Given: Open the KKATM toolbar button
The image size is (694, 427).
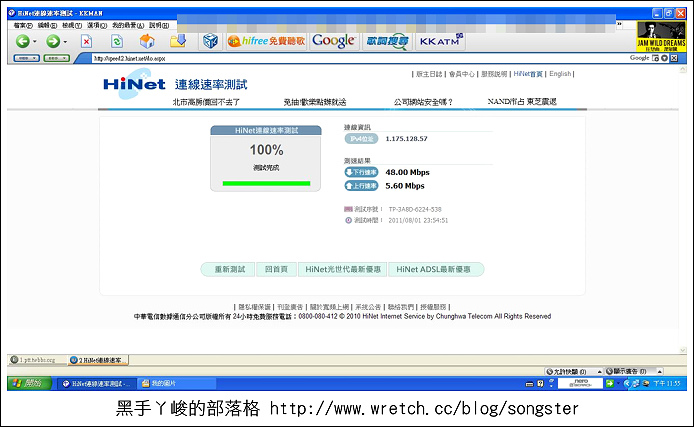Looking at the screenshot, I should click(x=440, y=41).
